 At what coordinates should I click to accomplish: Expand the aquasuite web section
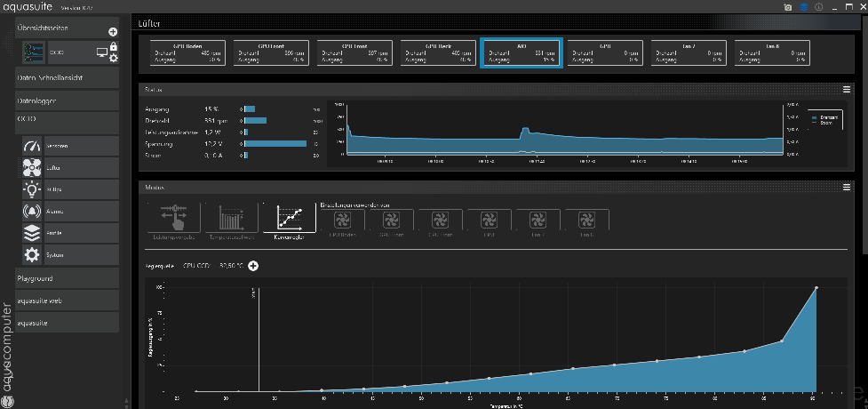[67, 301]
